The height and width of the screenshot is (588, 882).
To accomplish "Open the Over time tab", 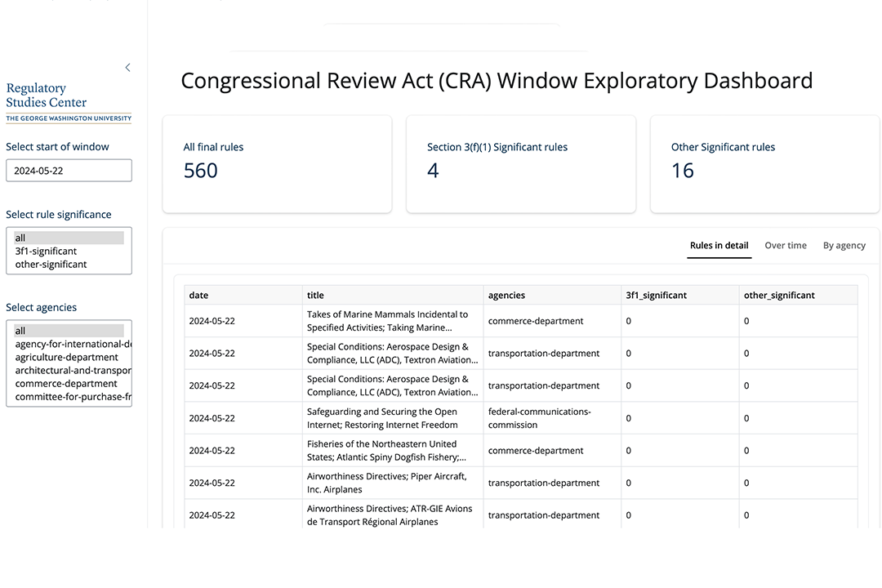I will [x=785, y=246].
